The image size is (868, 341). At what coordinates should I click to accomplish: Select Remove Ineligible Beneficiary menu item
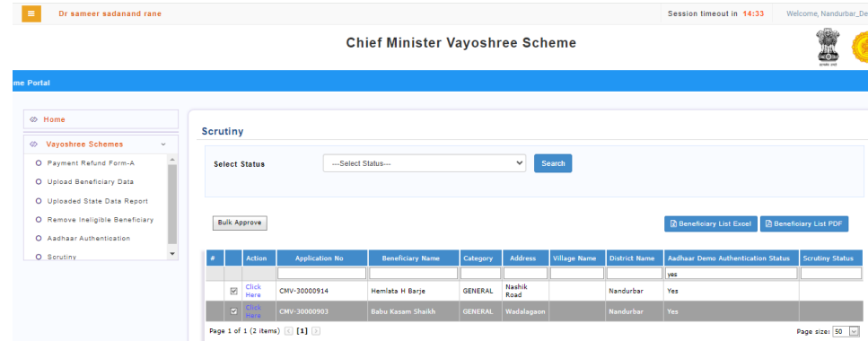click(101, 220)
